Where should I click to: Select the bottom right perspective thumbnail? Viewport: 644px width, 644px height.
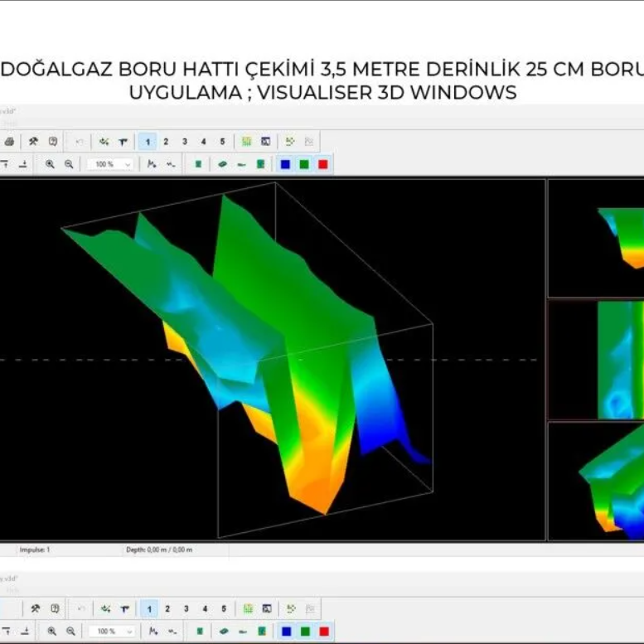coord(597,482)
